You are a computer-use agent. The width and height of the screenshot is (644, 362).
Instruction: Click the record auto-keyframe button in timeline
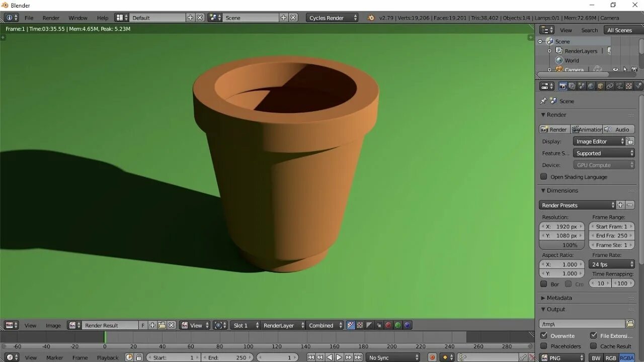point(432,357)
